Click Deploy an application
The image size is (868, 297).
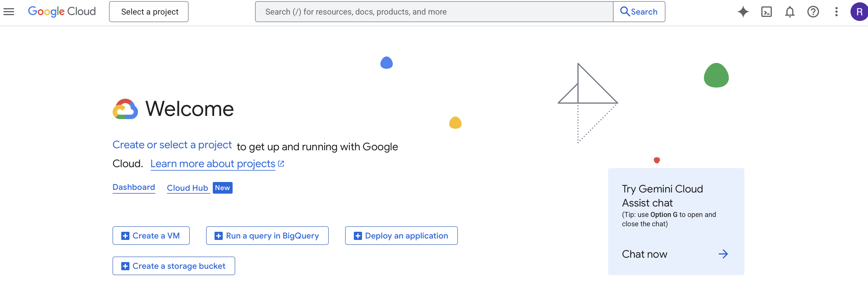tap(401, 235)
